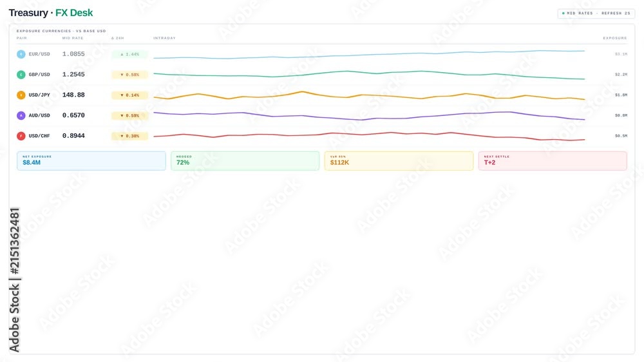This screenshot has height=362, width=644.
Task: Open the Next Settle T+2 card
Action: click(553, 160)
